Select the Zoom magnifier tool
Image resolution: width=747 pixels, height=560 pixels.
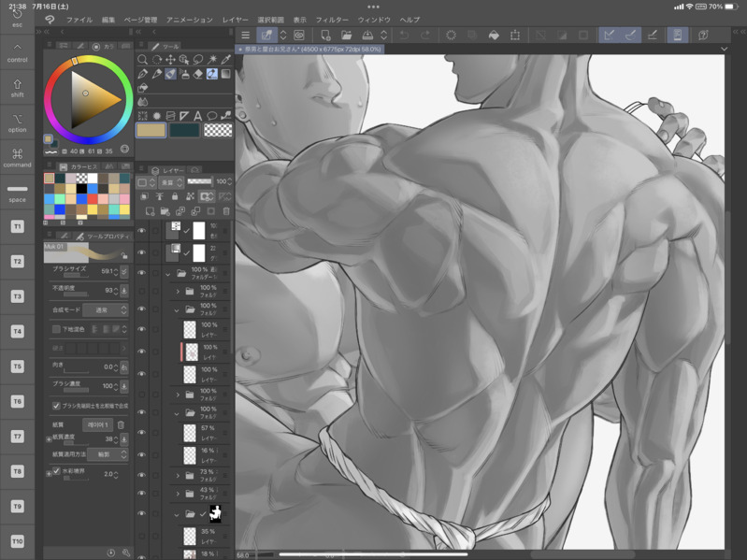pos(142,60)
